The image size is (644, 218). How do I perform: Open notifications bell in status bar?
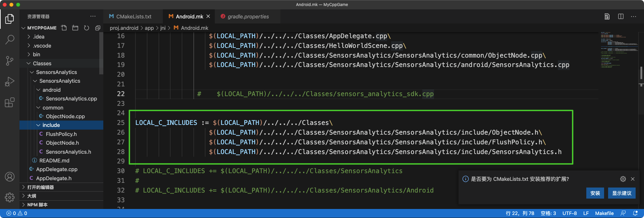(635, 213)
